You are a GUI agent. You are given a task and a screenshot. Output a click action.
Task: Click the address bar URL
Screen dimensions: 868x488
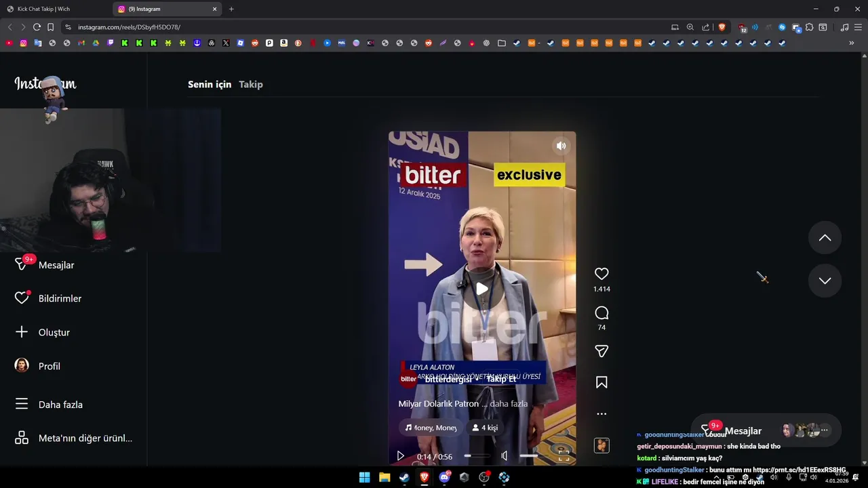coord(129,27)
